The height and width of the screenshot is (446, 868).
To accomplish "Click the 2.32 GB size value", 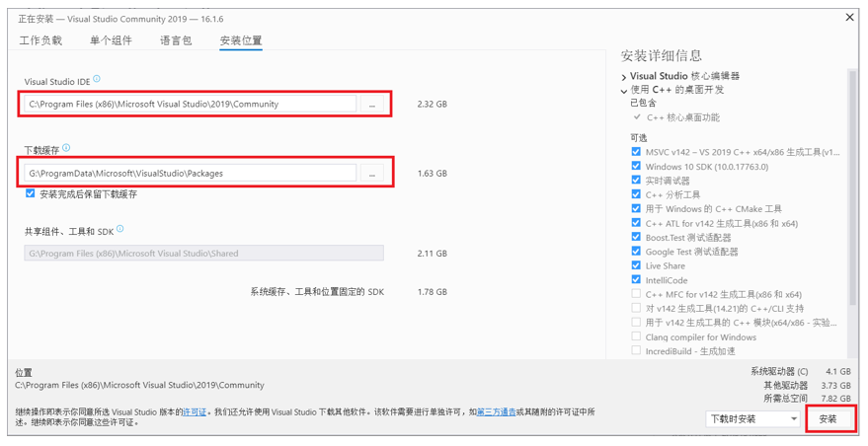I will 433,104.
